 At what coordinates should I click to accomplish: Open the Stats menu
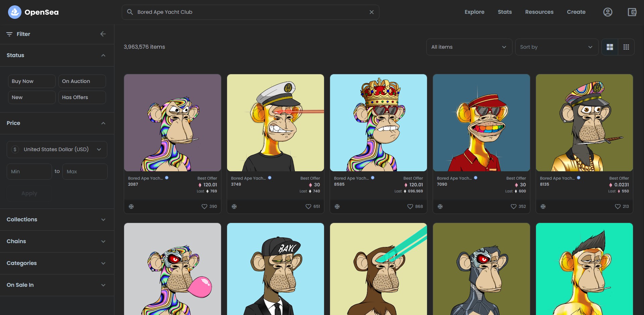coord(504,12)
